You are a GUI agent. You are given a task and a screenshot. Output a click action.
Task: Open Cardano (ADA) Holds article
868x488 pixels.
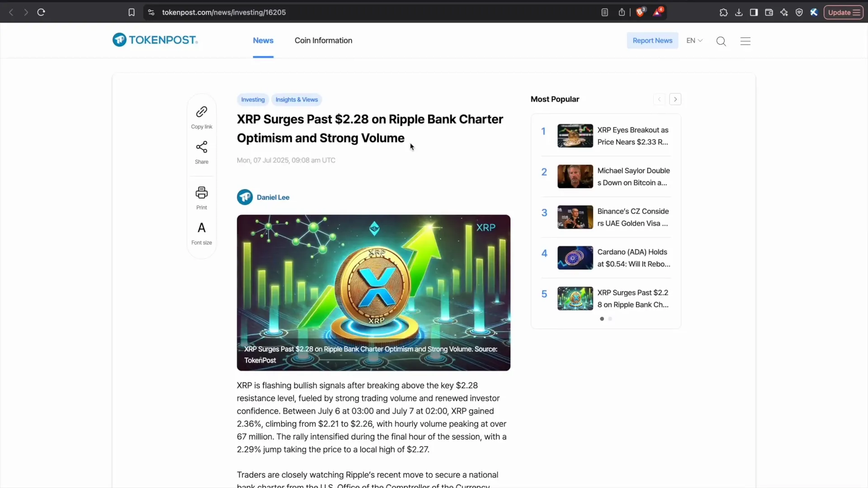point(633,258)
